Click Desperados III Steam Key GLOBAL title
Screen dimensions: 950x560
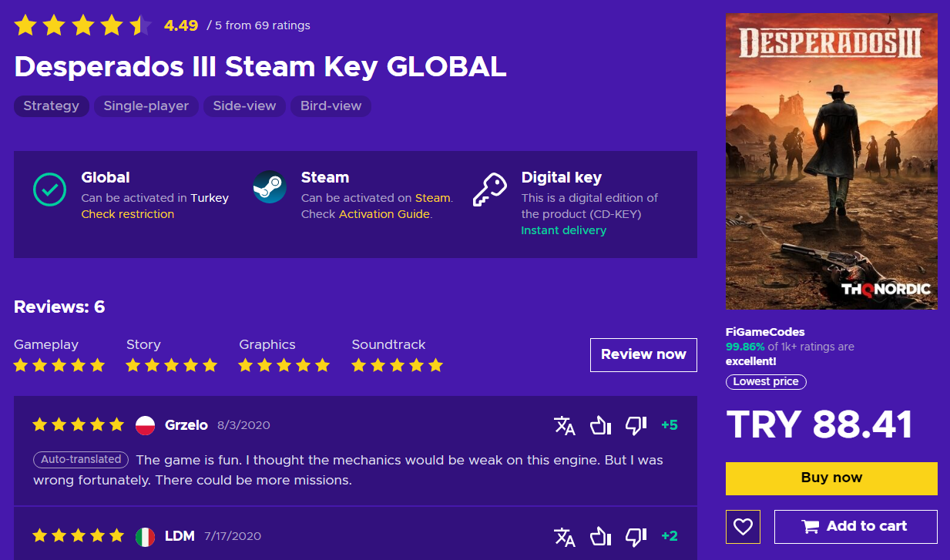(x=260, y=67)
